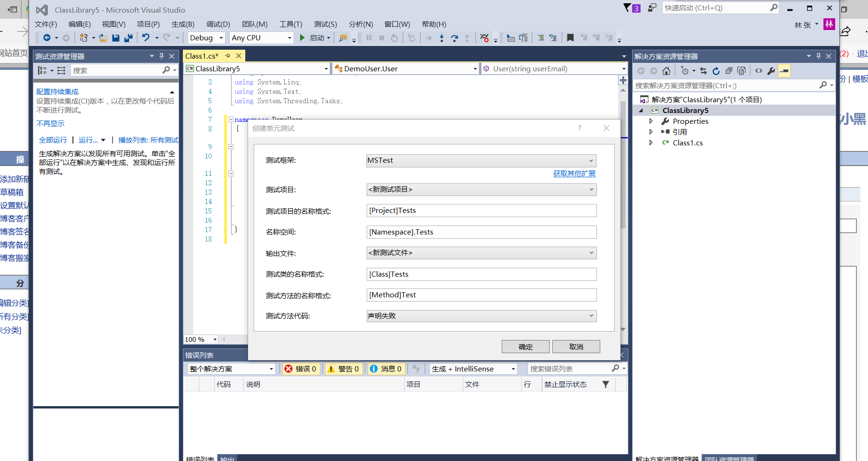Screen dimensions: 868x461
Task: Open the Debug menu
Action: 218,24
